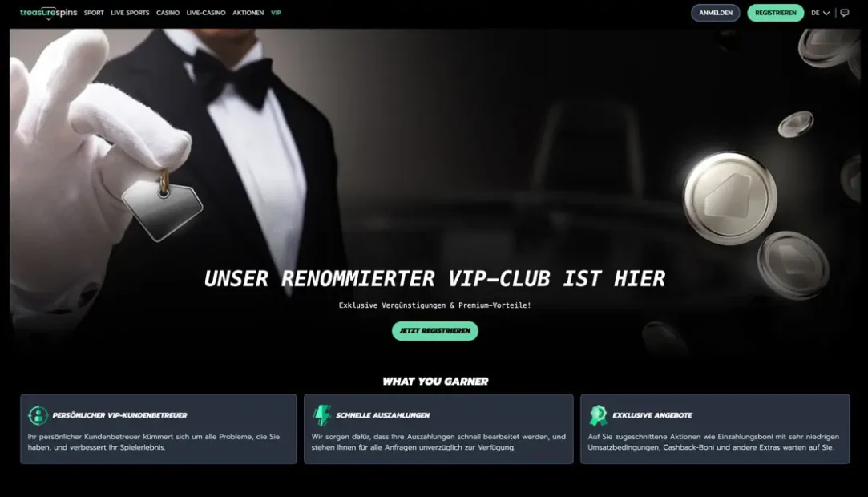Open the live chat speech-bubble icon
The height and width of the screenshot is (497, 868).
844,13
